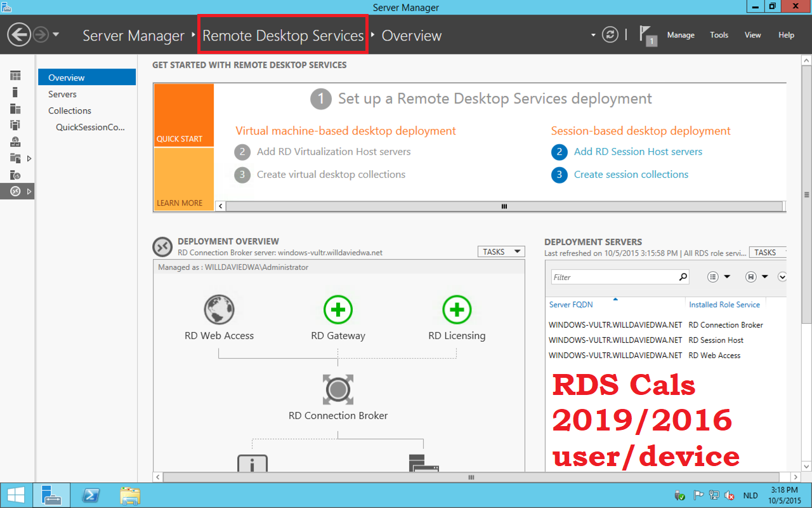
Task: Click the Forward navigation arrow
Action: click(x=40, y=34)
